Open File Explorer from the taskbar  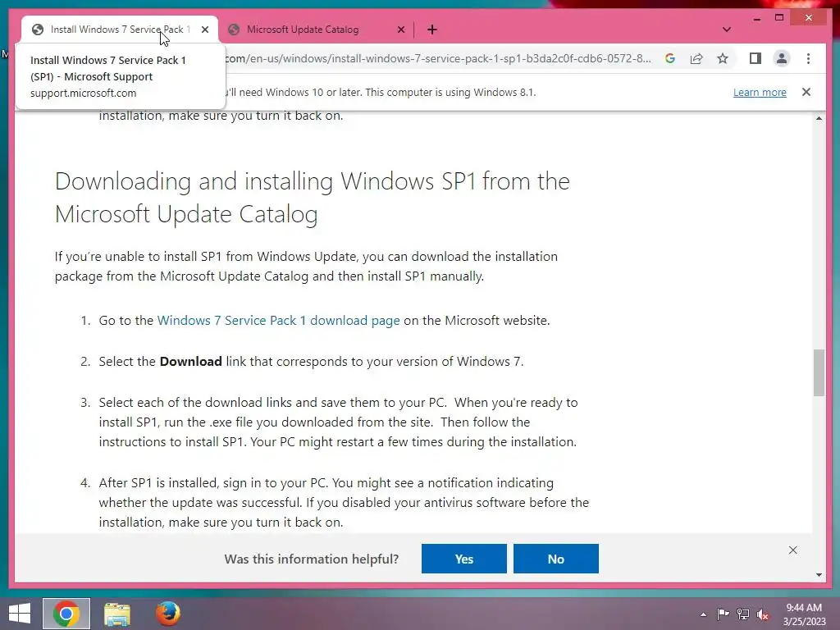116,614
